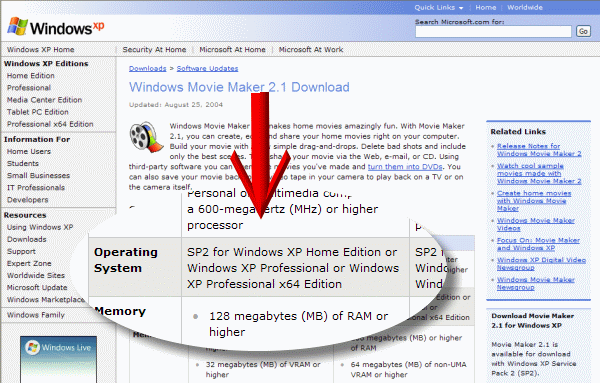The width and height of the screenshot is (600, 383).
Task: Open IT Professionals in sidebar
Action: 36,187
